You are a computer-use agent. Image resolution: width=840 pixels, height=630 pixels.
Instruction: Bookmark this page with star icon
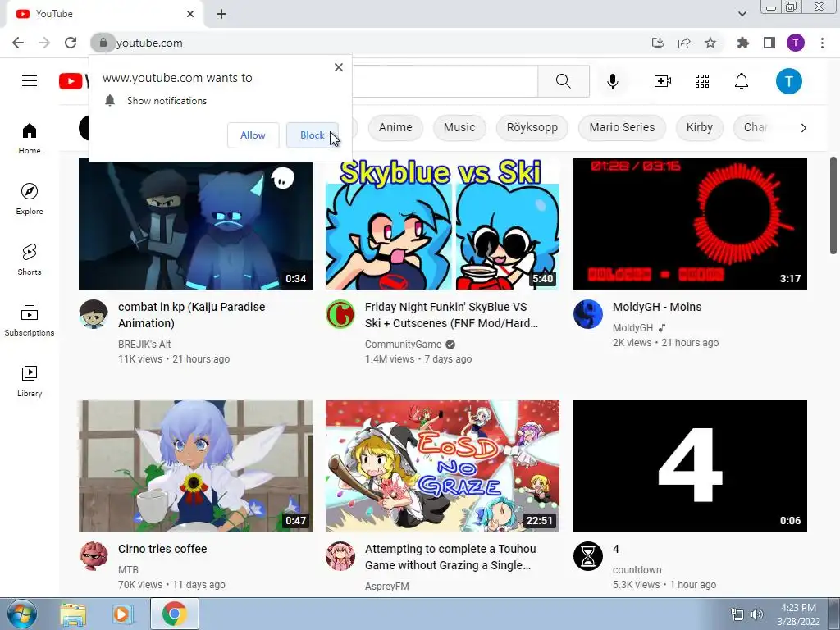710,43
